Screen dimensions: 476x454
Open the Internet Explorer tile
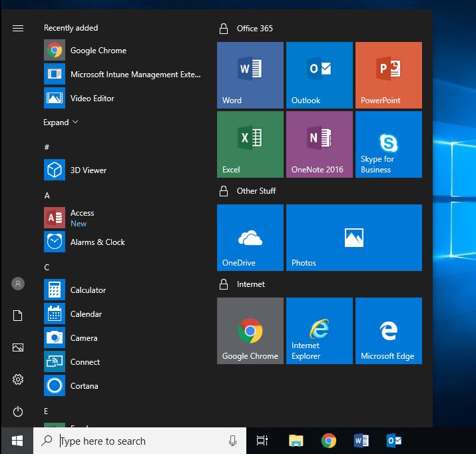point(320,330)
